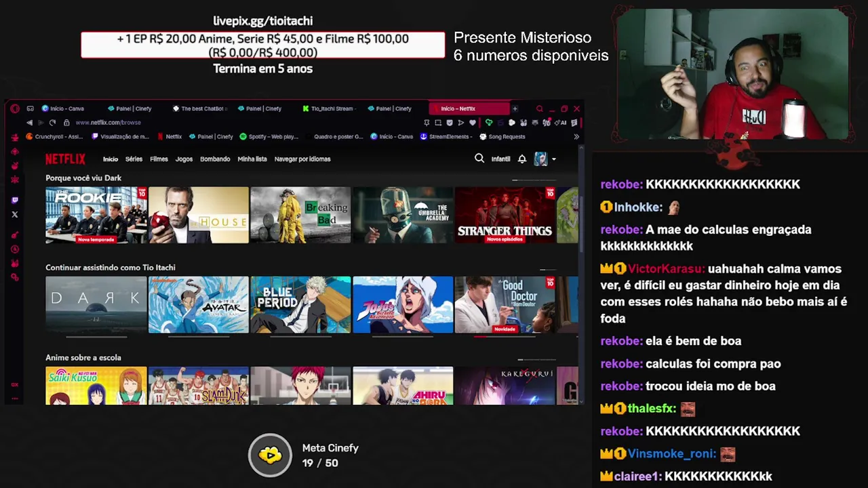Switch to Infantil kids profile
Screen dimensions: 868x488
click(x=500, y=159)
